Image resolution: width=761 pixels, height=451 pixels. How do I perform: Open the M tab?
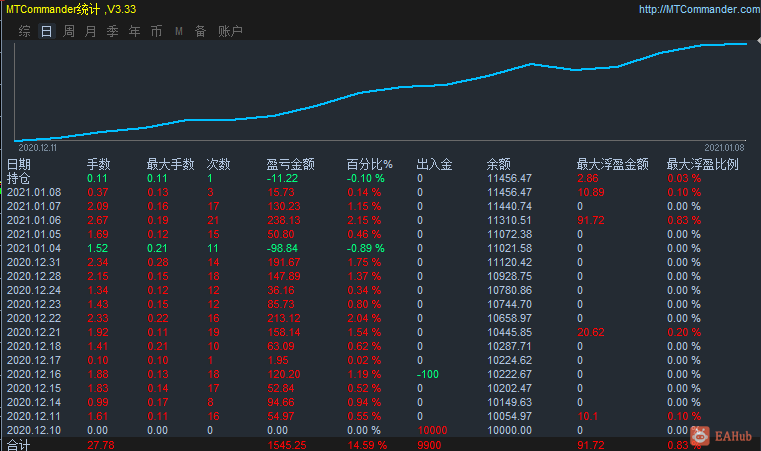click(x=179, y=32)
